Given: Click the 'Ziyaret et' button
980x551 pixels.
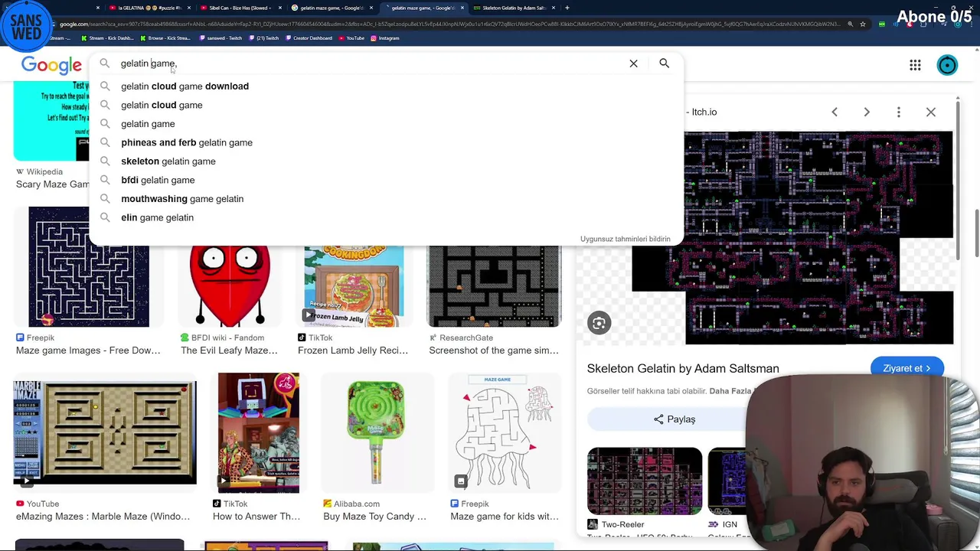Looking at the screenshot, I should [906, 368].
